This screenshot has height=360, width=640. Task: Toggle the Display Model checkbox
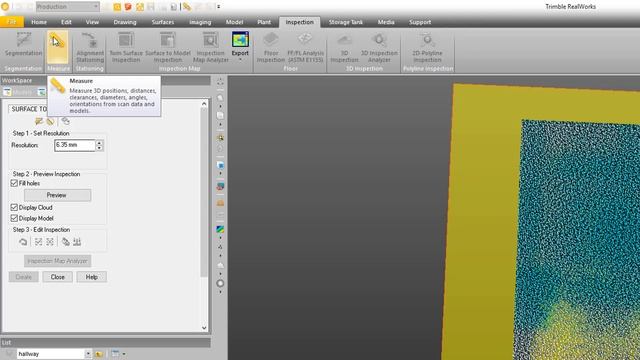[14, 218]
